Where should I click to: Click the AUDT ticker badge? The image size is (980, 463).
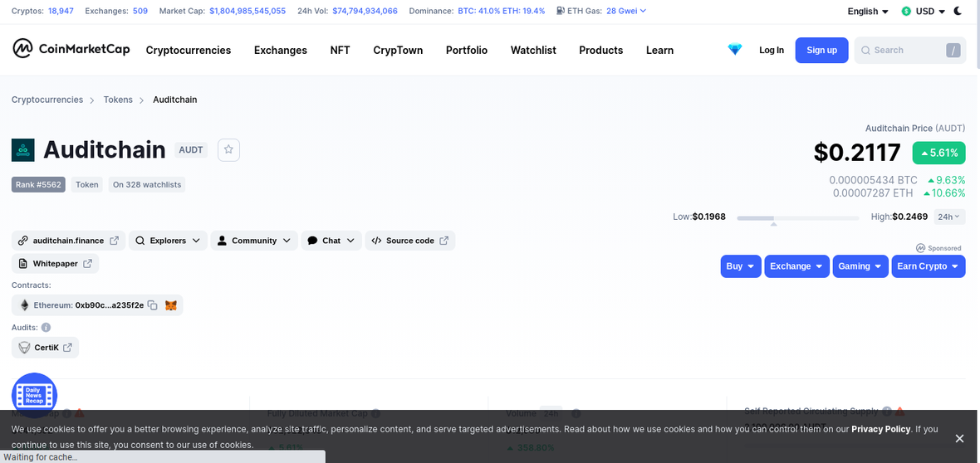tap(191, 150)
